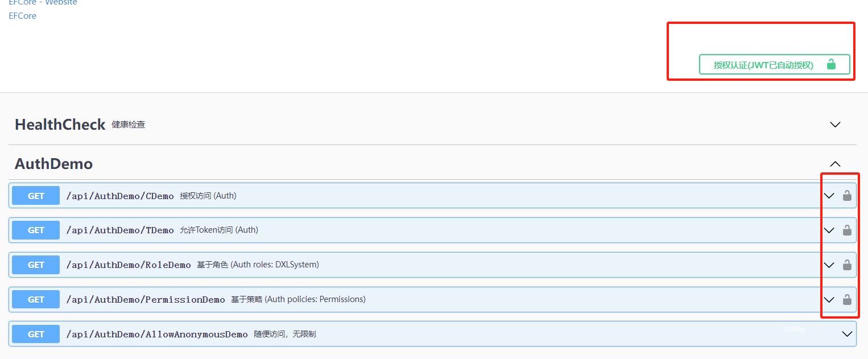Click the EFCore link
Viewport: 868px width, 359px height.
pos(23,16)
